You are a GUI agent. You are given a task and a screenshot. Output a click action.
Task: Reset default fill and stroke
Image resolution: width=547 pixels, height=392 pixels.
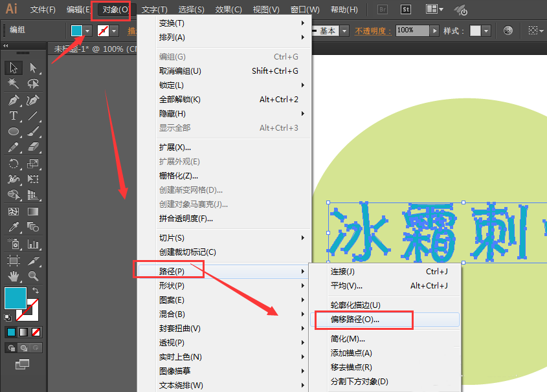coord(8,317)
